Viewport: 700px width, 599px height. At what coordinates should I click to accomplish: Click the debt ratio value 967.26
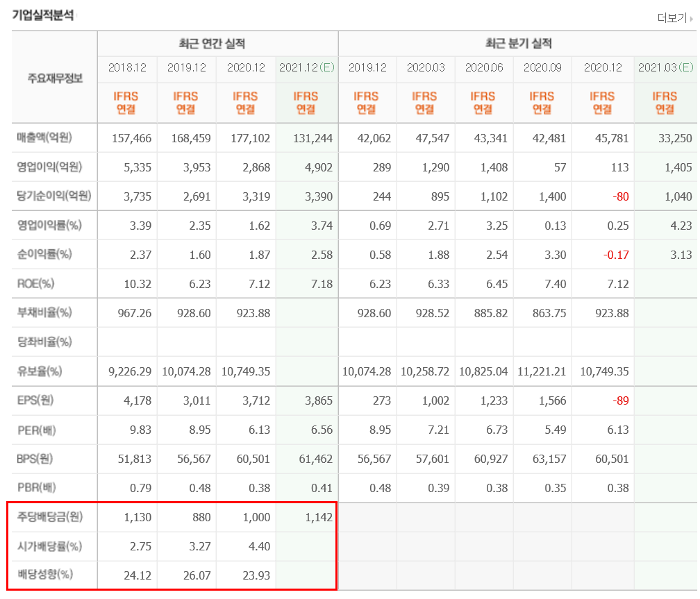135,313
